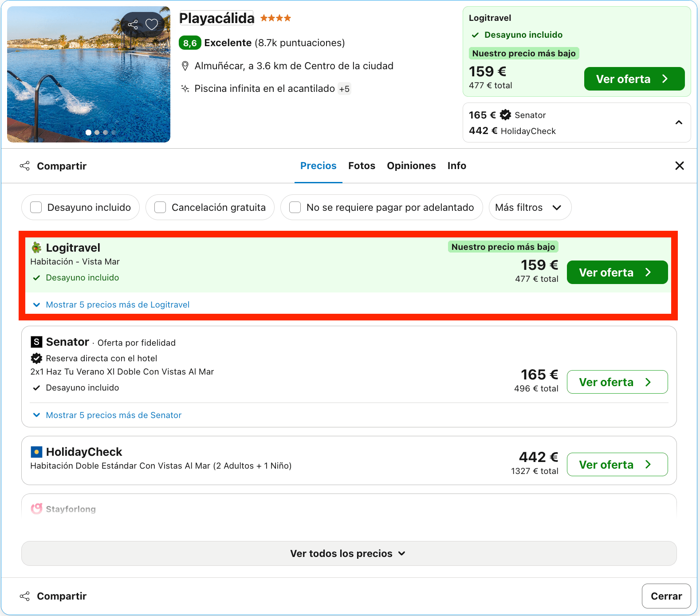Click 2x1 Haz Tu Verano XI Doble text

(122, 371)
